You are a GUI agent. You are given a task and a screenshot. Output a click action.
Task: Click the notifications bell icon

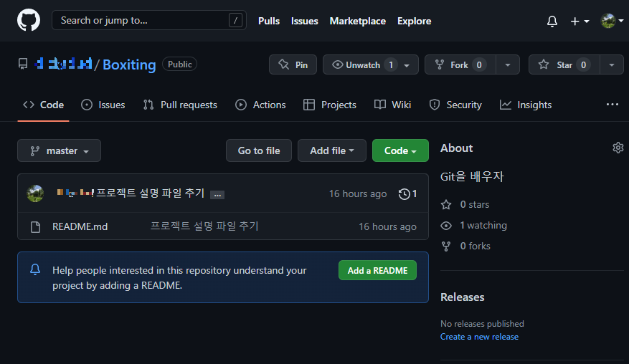click(552, 21)
